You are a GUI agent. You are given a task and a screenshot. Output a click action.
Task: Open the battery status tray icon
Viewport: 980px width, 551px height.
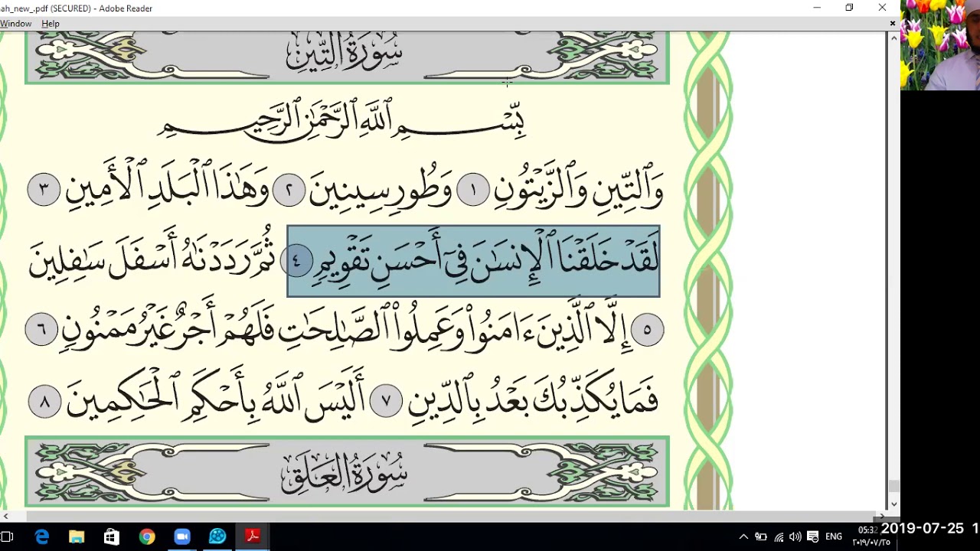[x=761, y=537]
